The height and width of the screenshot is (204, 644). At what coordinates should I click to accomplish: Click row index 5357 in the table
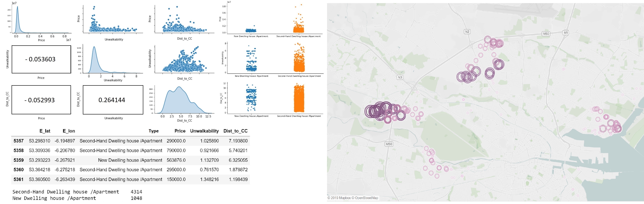pos(19,141)
